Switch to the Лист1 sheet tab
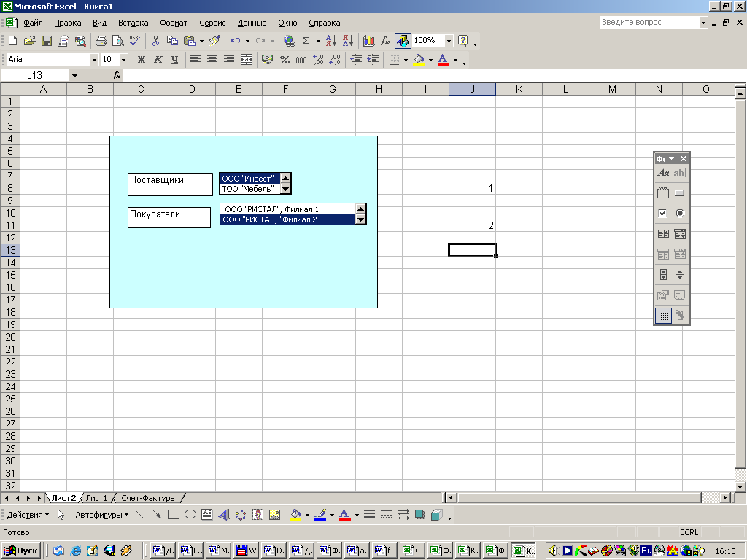The image size is (747, 560). click(96, 498)
